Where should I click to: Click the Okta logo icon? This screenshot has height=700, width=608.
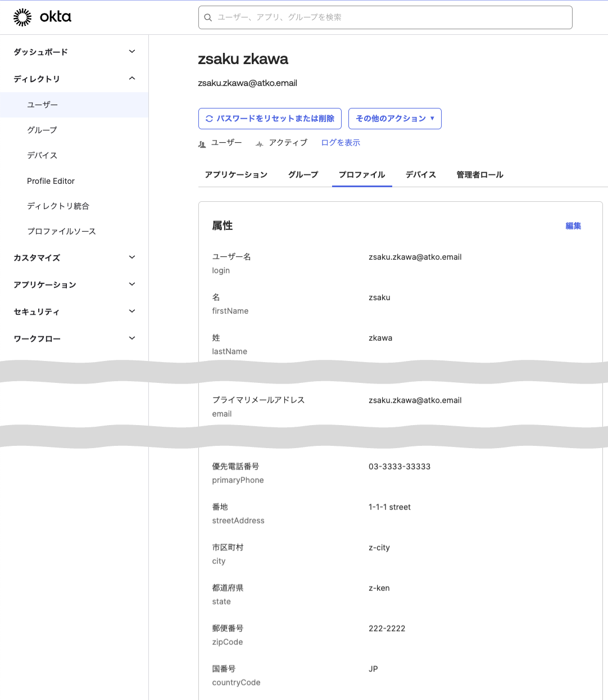tap(22, 17)
